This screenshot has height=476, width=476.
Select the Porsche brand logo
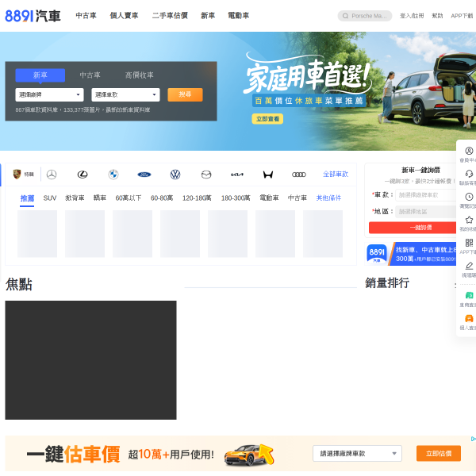tap(17, 175)
